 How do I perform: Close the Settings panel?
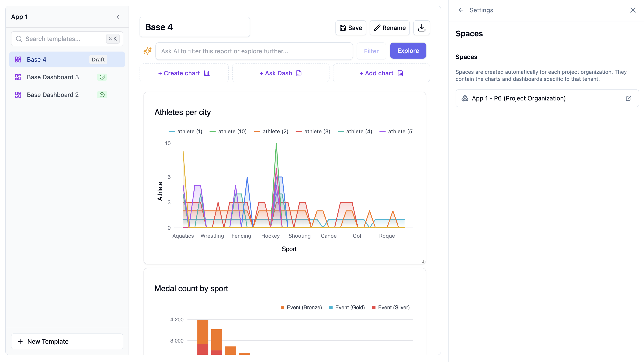[633, 10]
